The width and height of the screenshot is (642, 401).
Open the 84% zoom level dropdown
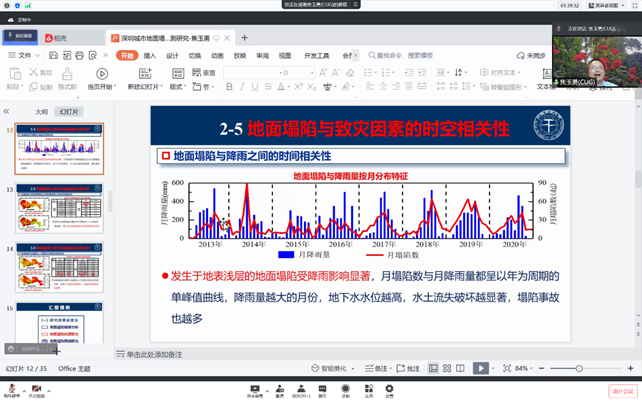[524, 368]
